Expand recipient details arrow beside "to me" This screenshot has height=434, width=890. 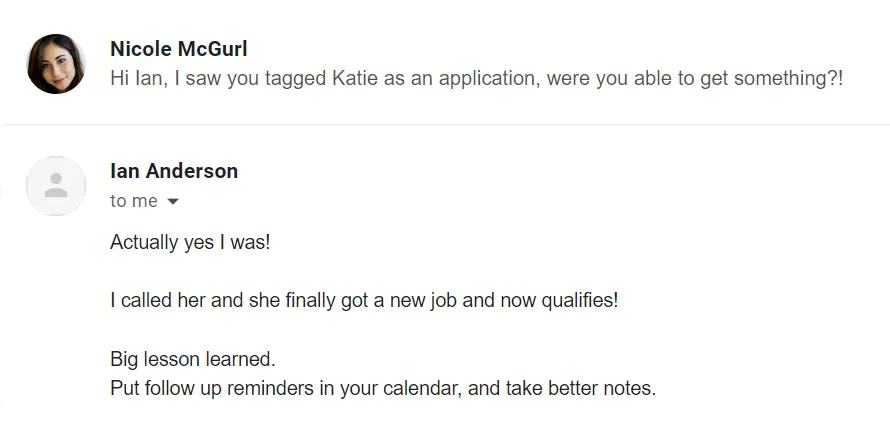pos(173,201)
